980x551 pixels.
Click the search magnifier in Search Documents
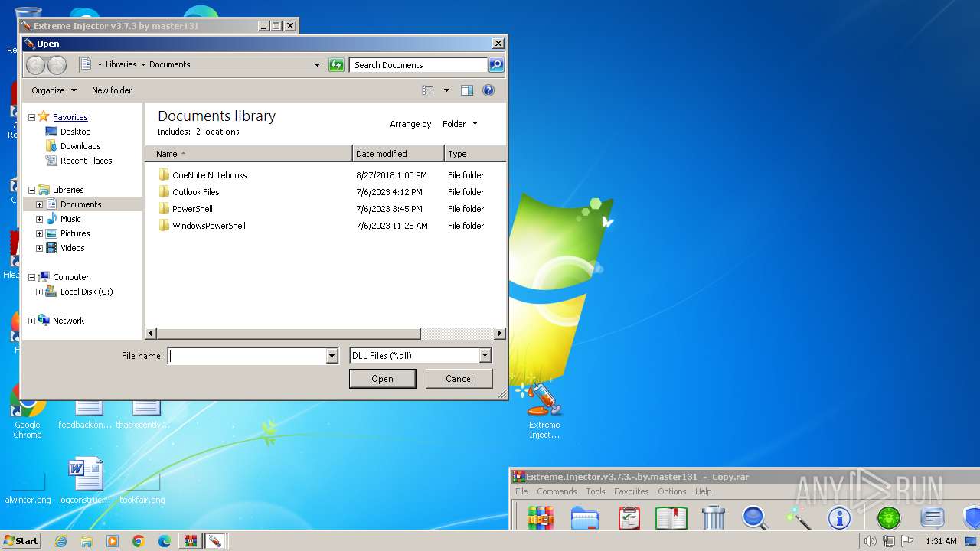[496, 65]
